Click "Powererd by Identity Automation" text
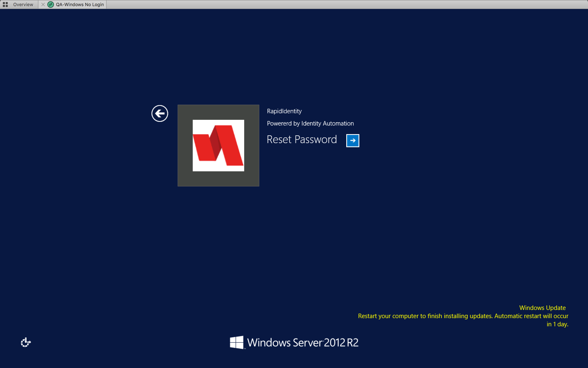This screenshot has width=588, height=368. pos(310,123)
